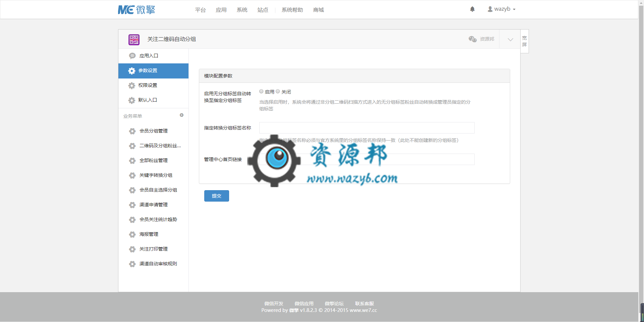The image size is (644, 322).
Task: Open 渠道申请管理 in the business menu
Action: coord(153,205)
